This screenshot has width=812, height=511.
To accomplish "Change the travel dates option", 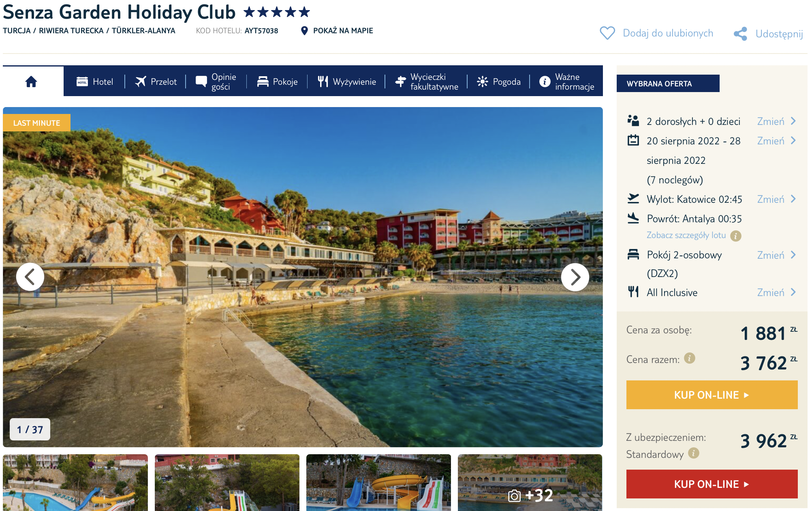I will click(x=776, y=141).
